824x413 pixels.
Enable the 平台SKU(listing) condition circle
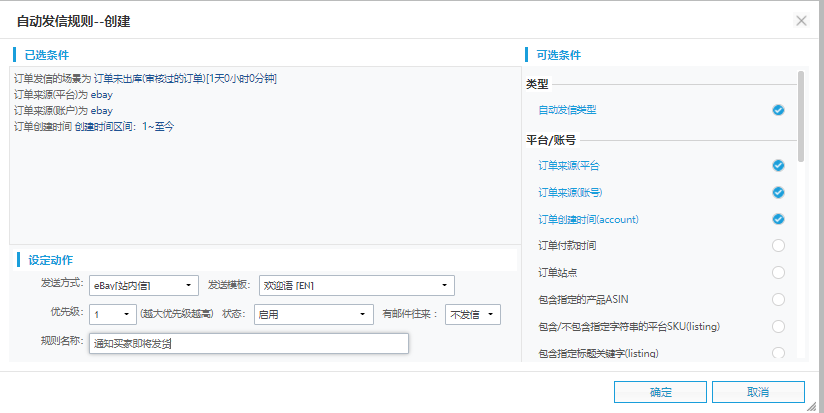[x=778, y=326]
